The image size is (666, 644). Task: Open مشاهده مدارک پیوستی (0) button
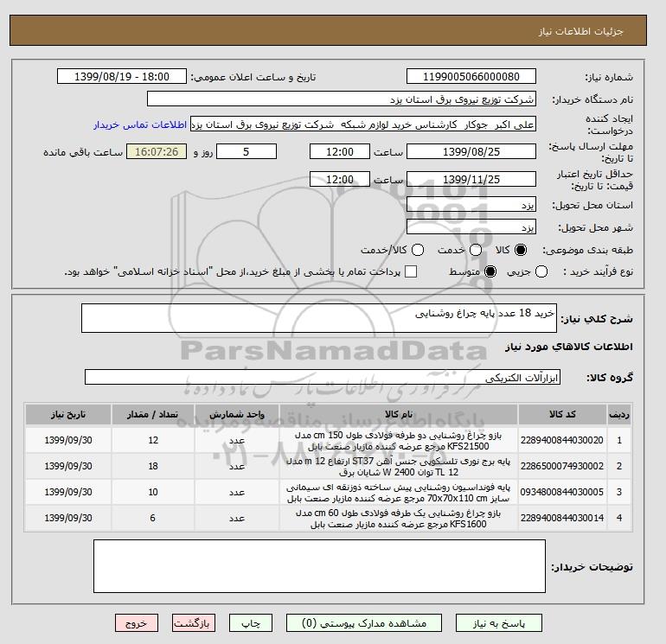[x=364, y=623]
